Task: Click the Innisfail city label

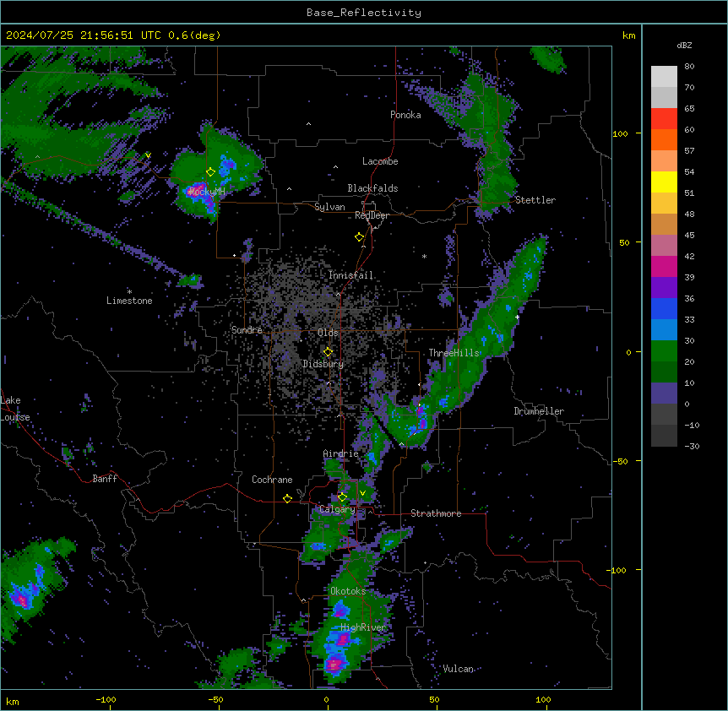Action: click(350, 275)
